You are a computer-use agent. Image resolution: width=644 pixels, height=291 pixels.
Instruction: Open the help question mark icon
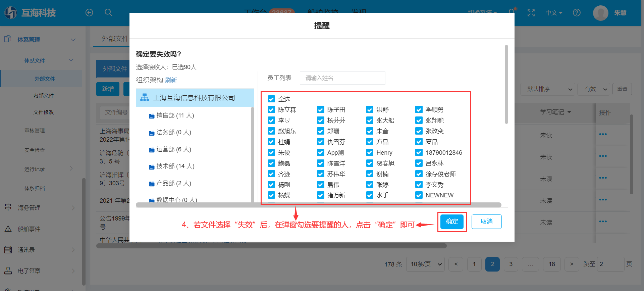coord(577,13)
